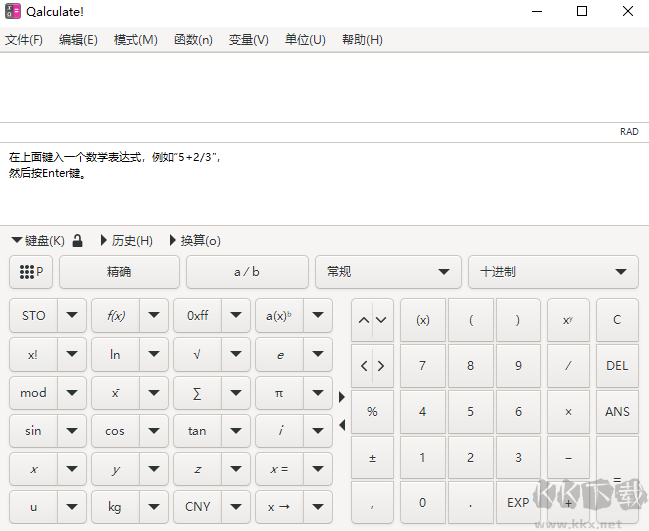
Task: Open the 编辑(E) menu
Action: pos(78,40)
